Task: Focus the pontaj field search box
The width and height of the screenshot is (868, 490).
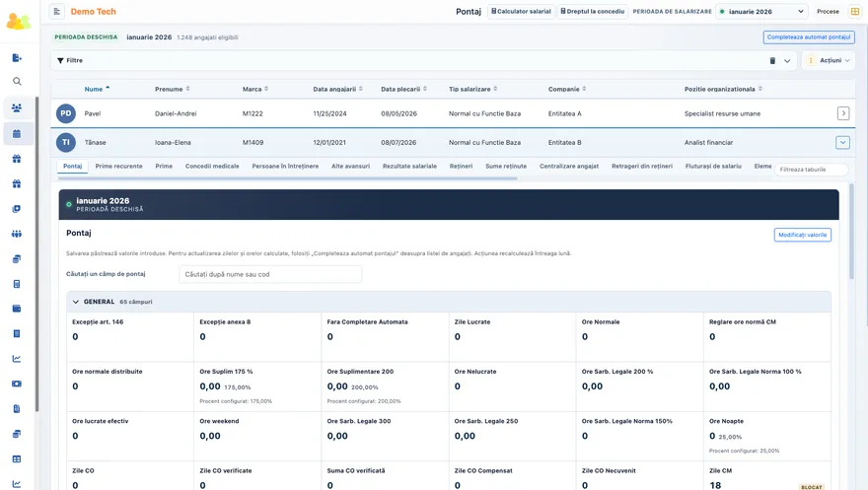Action: (270, 274)
